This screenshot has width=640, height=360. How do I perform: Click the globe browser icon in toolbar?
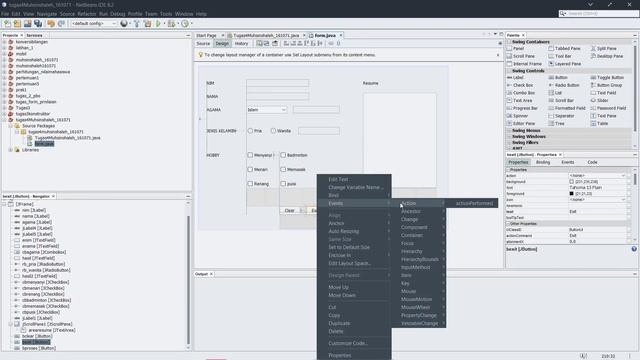[x=124, y=24]
